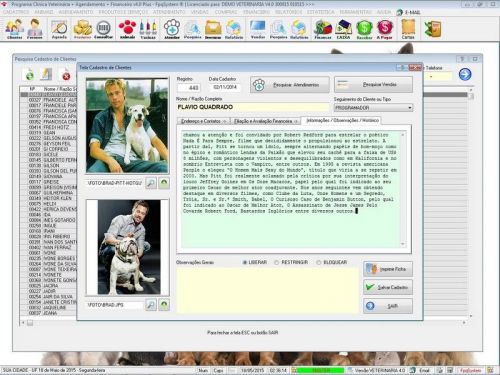Select JAIR DA SILVA row in client list

coord(48,296)
